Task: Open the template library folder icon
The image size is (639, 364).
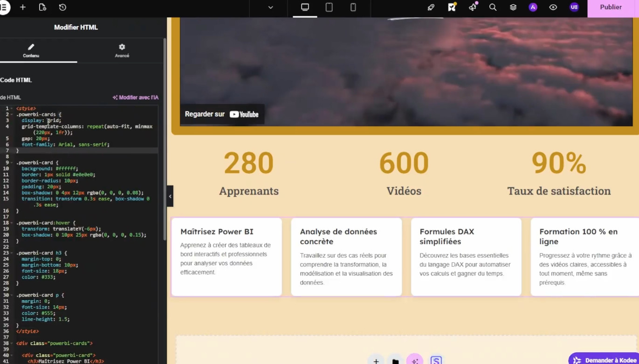Action: click(x=395, y=361)
